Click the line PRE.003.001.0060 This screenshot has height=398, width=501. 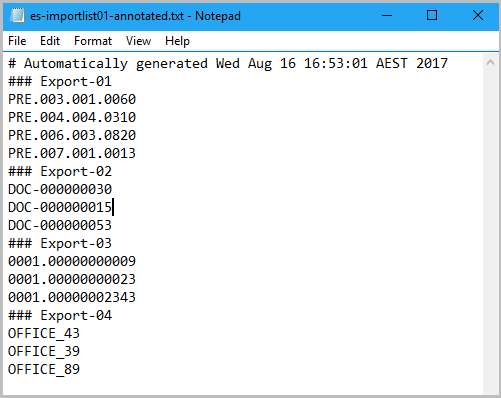click(x=72, y=100)
